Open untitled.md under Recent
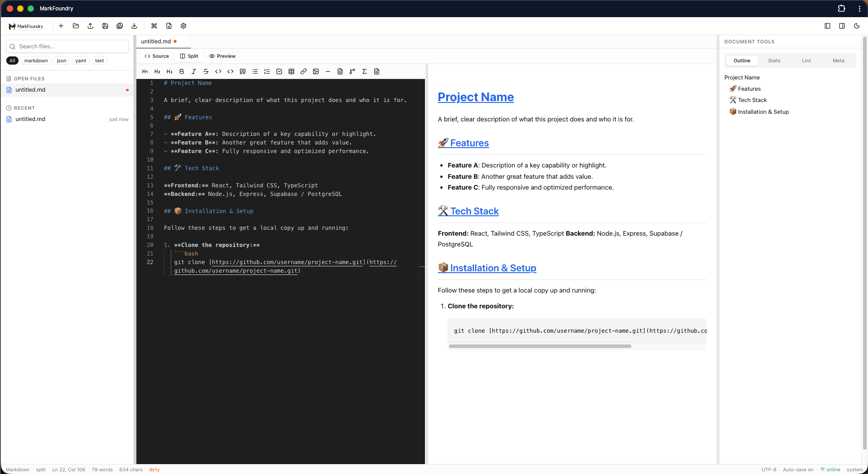Image resolution: width=868 pixels, height=474 pixels. pyautogui.click(x=68, y=119)
